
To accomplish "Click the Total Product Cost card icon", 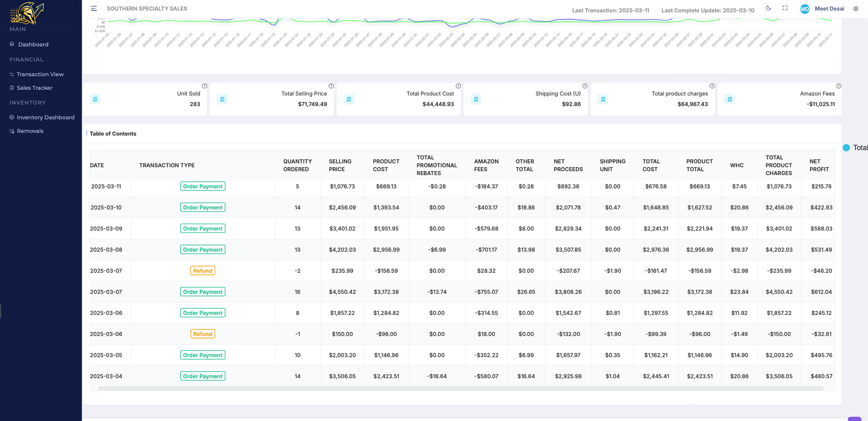I will click(349, 99).
